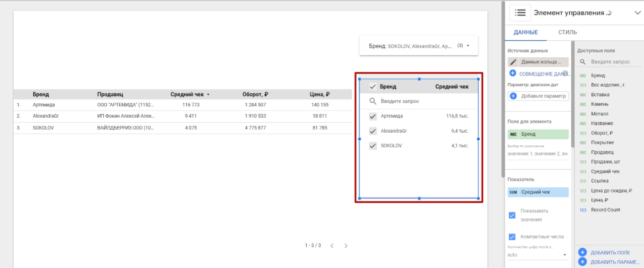Open the decimal precision auto dropdown
644x268 pixels.
tap(537, 255)
